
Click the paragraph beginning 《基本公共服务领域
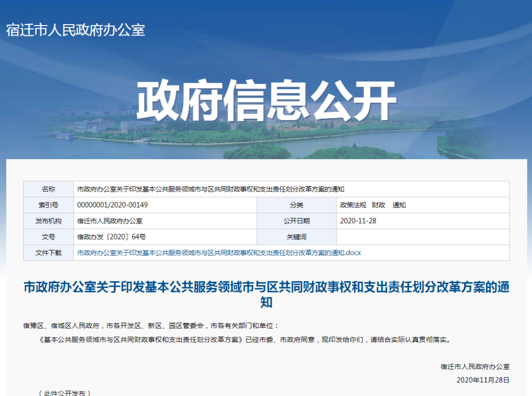245,340
